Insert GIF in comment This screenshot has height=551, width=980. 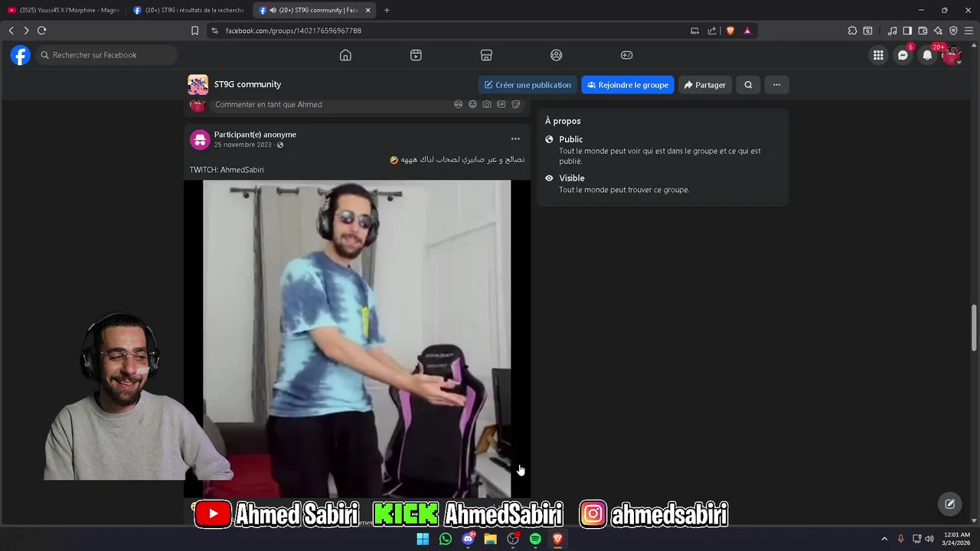pos(501,104)
